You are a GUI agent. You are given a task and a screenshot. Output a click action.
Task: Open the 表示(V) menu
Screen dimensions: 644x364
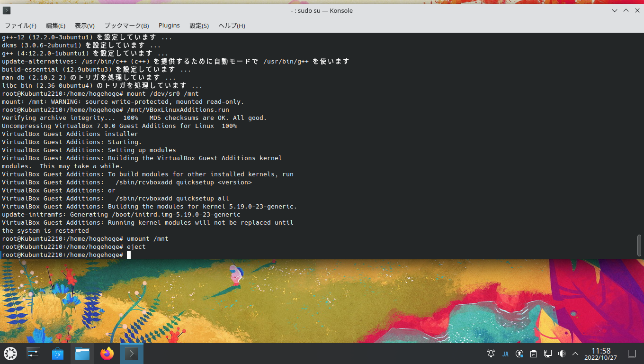click(x=85, y=26)
